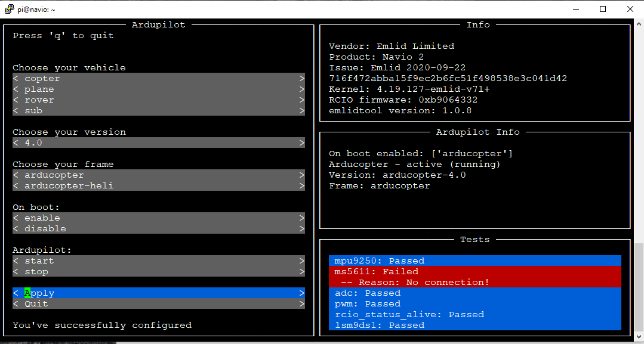Image resolution: width=644 pixels, height=344 pixels.
Task: Click "You've successfully configured" message
Action: (x=102, y=325)
